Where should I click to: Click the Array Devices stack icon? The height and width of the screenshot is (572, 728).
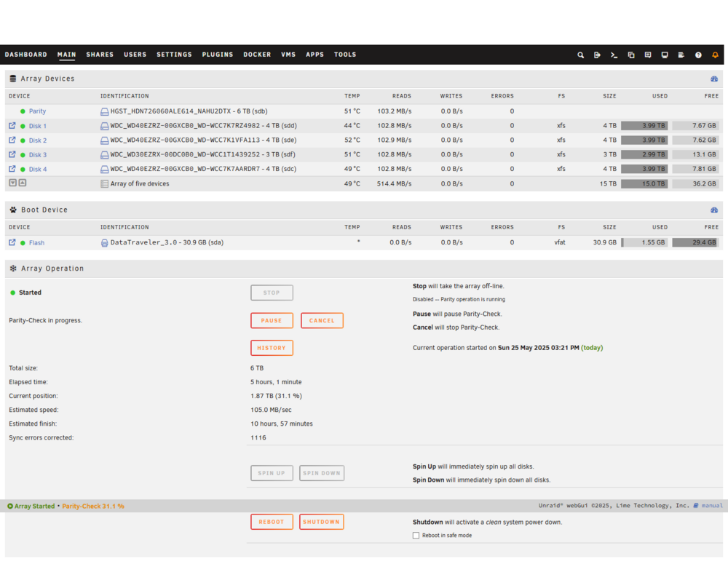(13, 79)
